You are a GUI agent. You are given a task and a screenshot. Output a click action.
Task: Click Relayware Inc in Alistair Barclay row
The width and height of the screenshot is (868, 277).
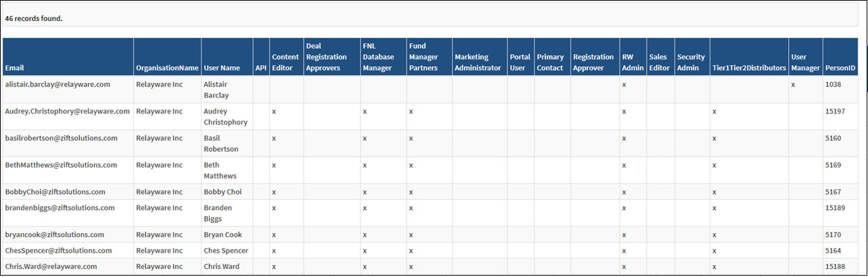point(159,84)
